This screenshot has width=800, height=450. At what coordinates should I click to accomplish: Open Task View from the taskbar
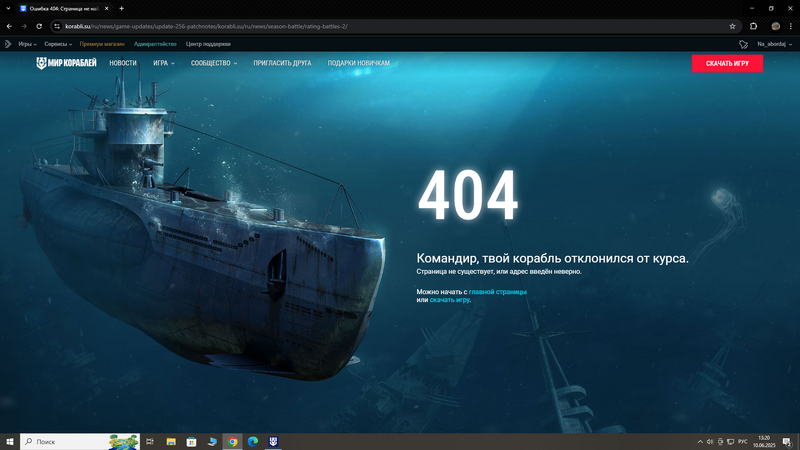click(149, 442)
